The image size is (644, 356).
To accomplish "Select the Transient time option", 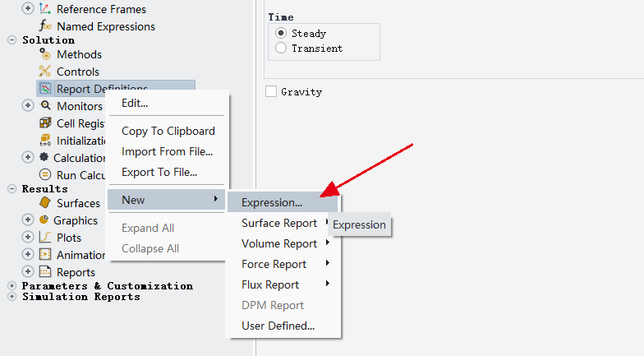I will (282, 49).
